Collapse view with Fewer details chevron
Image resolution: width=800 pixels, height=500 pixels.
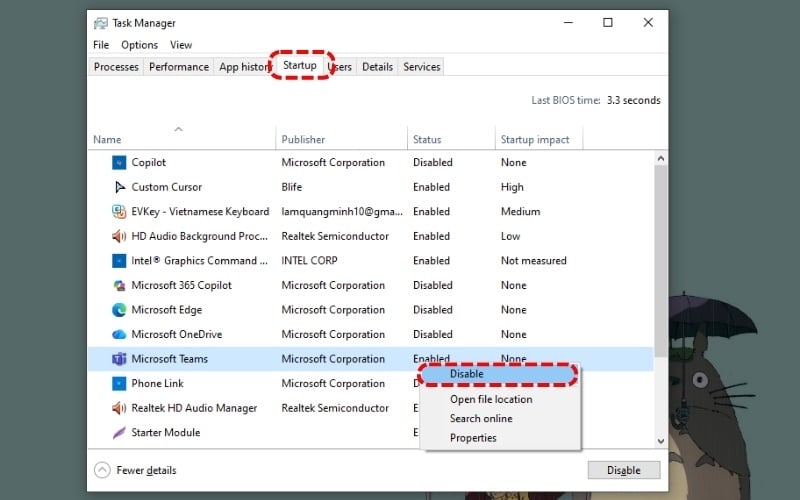102,470
